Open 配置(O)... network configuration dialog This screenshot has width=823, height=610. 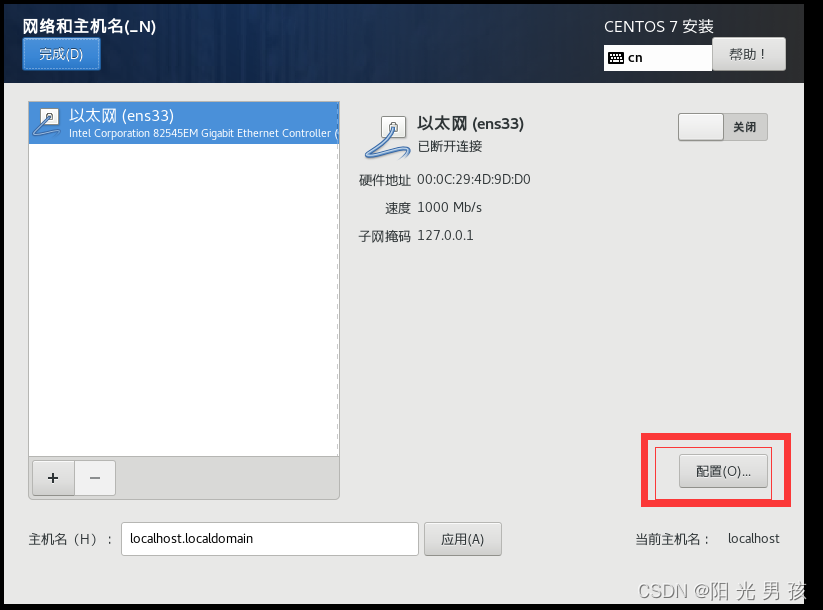pyautogui.click(x=723, y=471)
